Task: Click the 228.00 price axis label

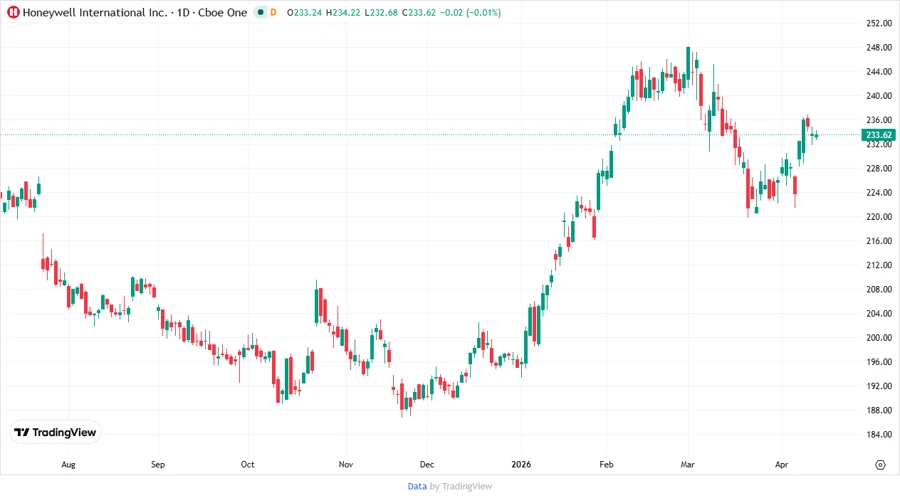Action: tap(879, 168)
